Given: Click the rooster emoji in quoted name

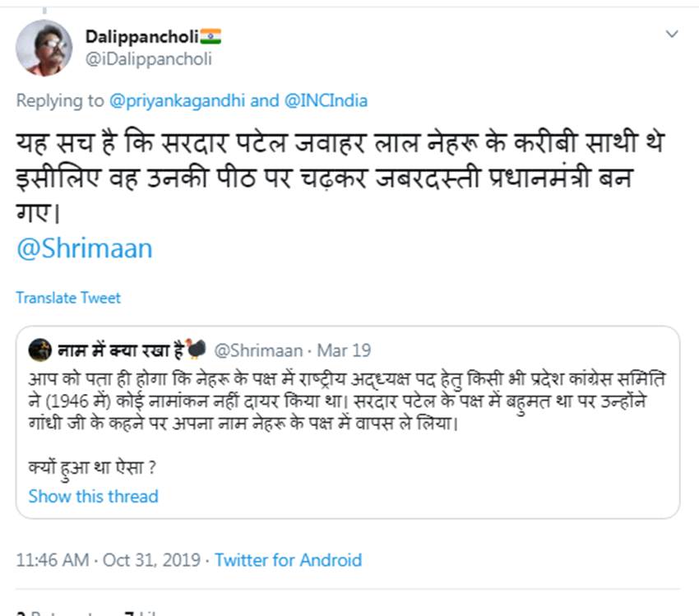Looking at the screenshot, I should [196, 350].
